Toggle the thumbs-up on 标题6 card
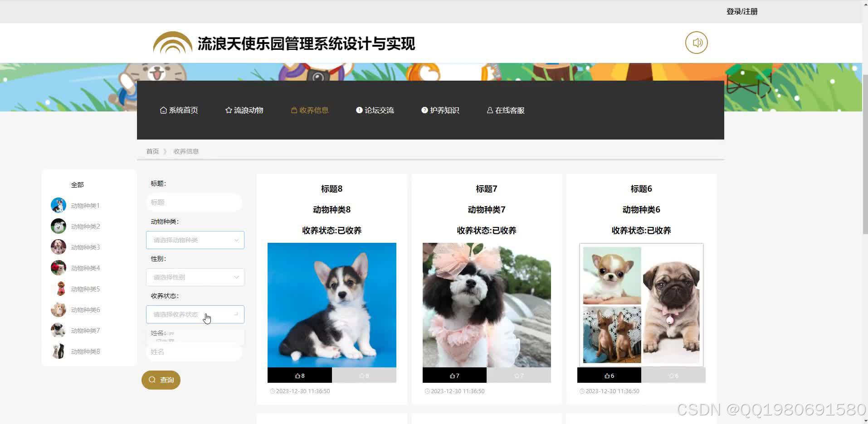This screenshot has height=424, width=868. click(608, 375)
